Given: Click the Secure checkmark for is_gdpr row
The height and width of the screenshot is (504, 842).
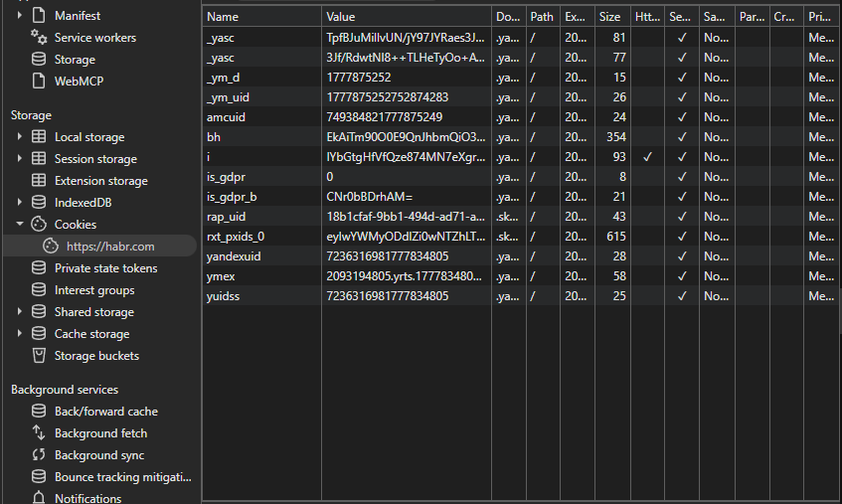Looking at the screenshot, I should coord(682,177).
